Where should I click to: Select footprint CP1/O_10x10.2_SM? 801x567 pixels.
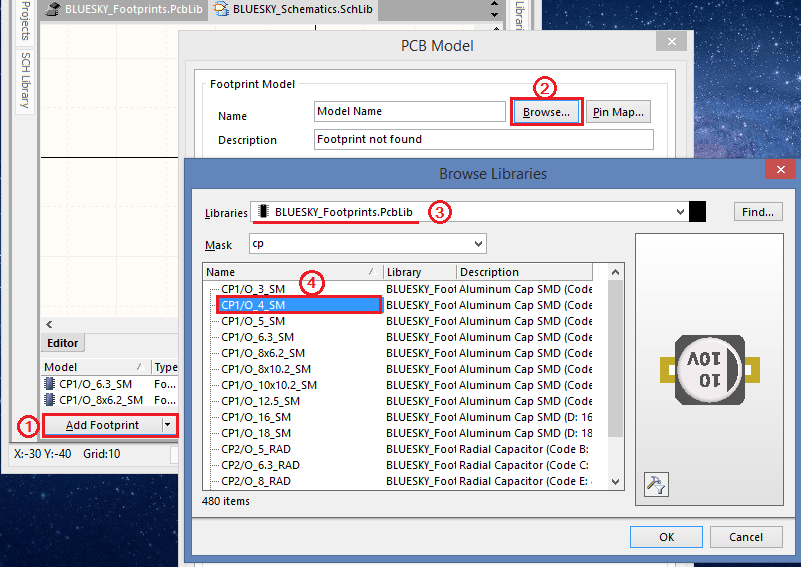click(x=269, y=385)
